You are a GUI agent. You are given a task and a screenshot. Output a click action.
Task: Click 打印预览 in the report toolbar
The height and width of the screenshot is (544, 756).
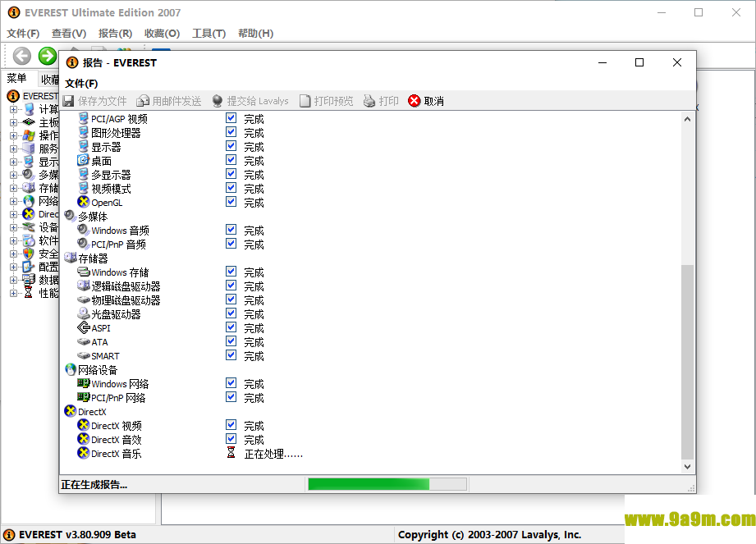pos(327,101)
